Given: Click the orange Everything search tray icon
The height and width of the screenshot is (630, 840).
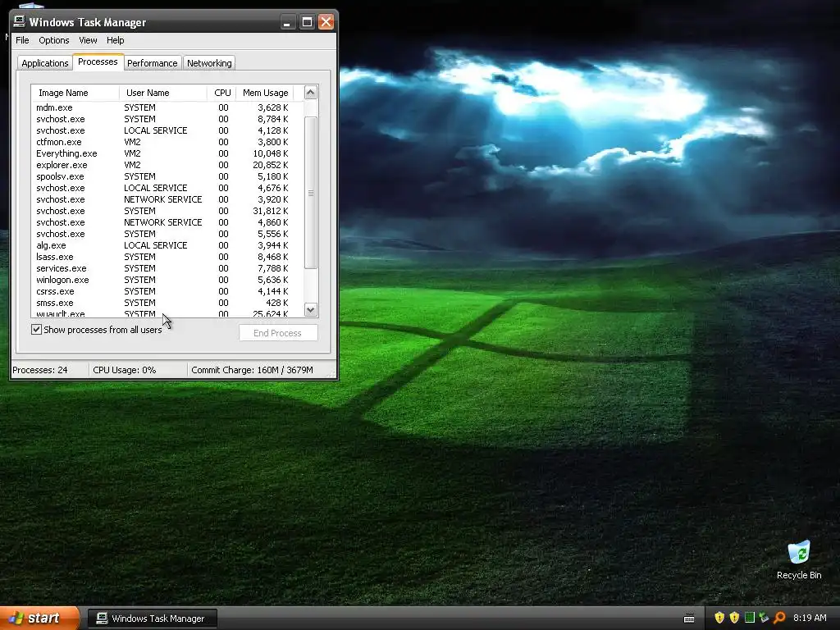Looking at the screenshot, I should click(779, 618).
